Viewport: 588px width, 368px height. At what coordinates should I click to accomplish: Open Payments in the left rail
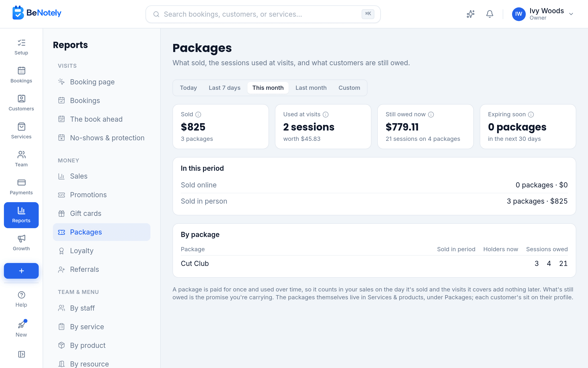tap(21, 187)
